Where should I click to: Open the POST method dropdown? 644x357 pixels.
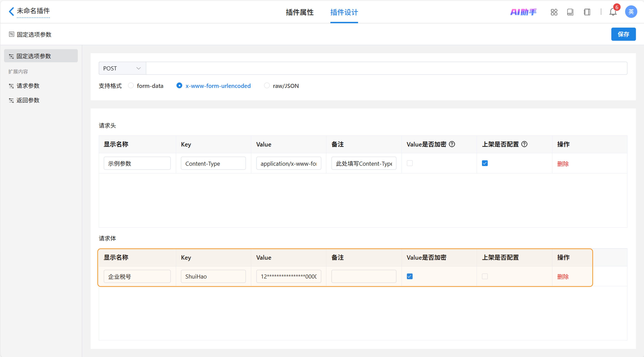122,68
